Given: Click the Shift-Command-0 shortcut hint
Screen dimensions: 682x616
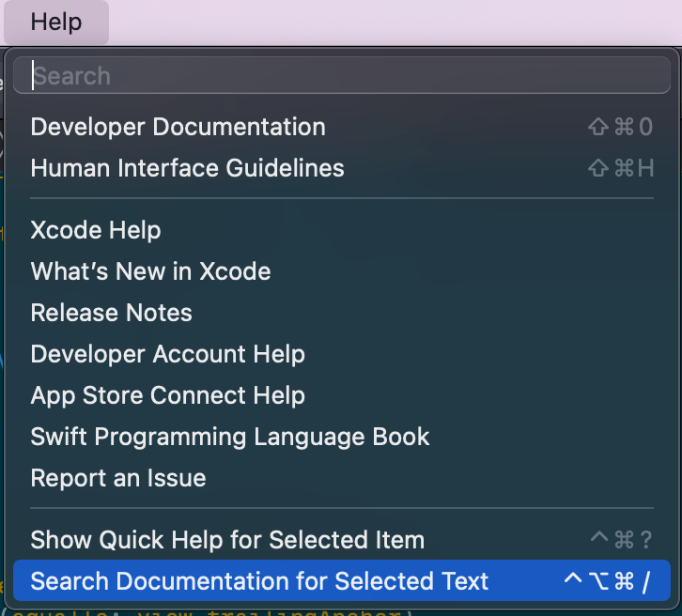Looking at the screenshot, I should pos(620,127).
